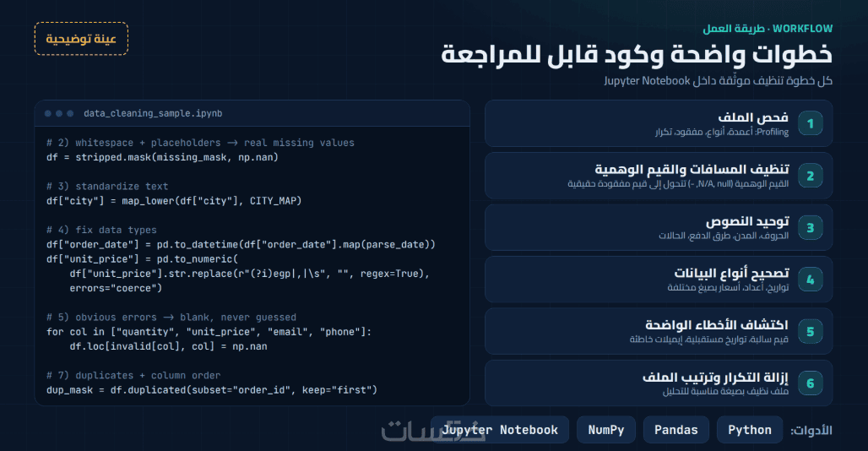
Task: Click the third window dot in code panel
Action: [x=70, y=113]
